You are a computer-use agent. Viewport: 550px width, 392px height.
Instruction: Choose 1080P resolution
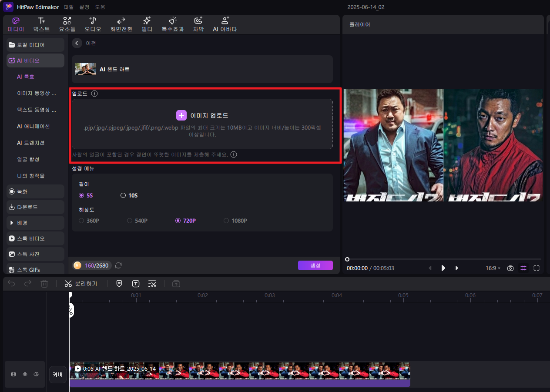[x=235, y=221]
